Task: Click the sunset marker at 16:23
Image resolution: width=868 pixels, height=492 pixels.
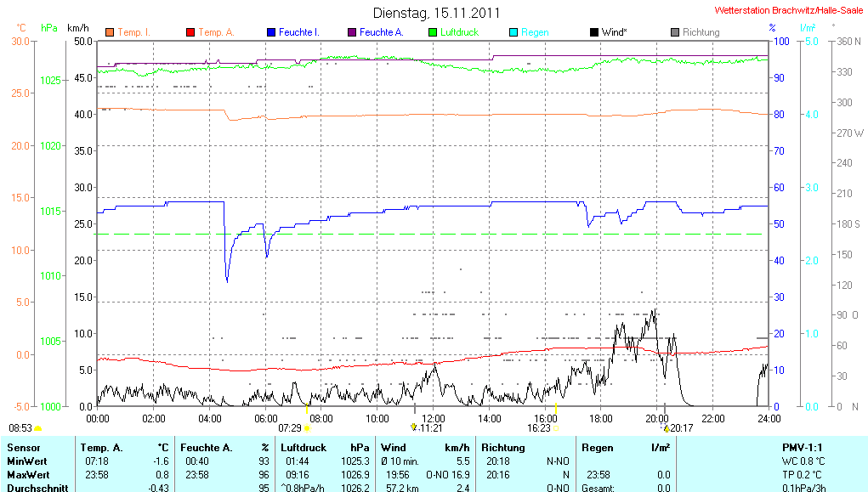Action: pos(557,428)
